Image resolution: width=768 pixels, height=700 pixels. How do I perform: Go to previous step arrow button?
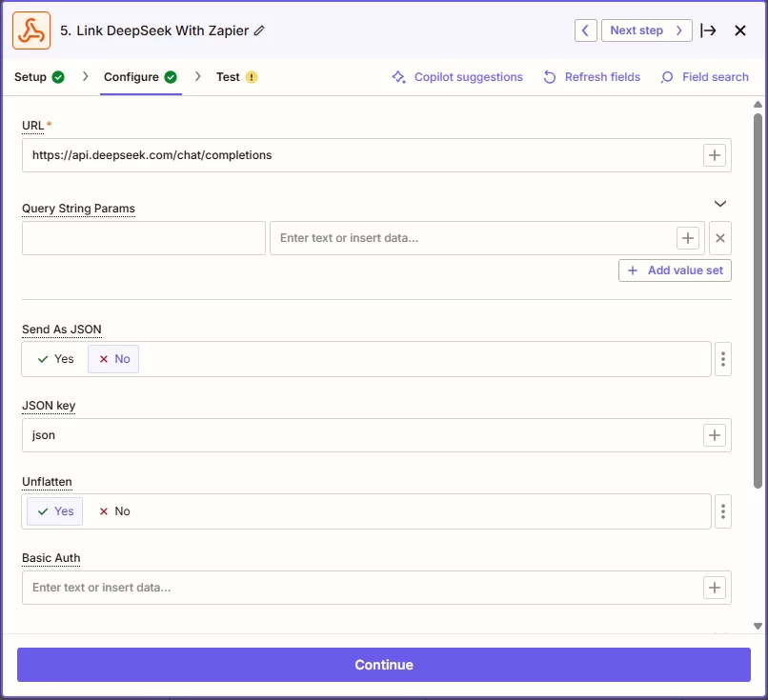(x=585, y=30)
